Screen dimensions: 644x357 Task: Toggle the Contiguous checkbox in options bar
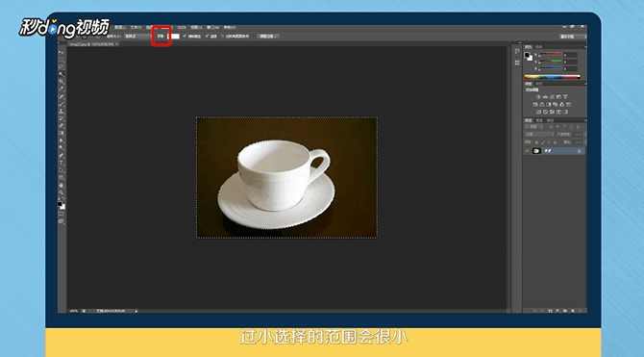[x=207, y=36]
